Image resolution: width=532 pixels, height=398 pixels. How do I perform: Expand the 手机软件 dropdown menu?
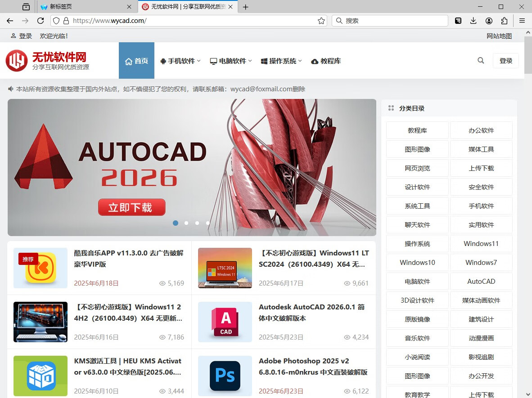[x=180, y=61]
